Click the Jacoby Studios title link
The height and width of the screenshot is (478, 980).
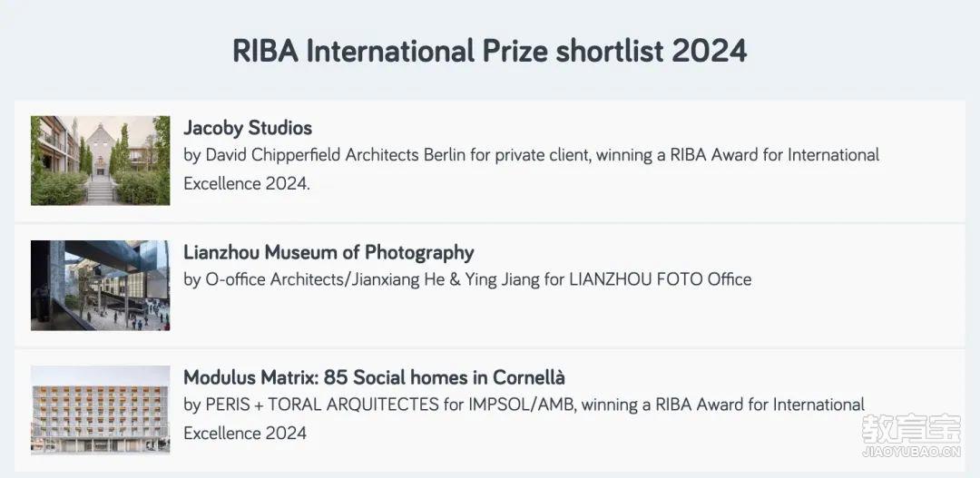click(x=248, y=128)
